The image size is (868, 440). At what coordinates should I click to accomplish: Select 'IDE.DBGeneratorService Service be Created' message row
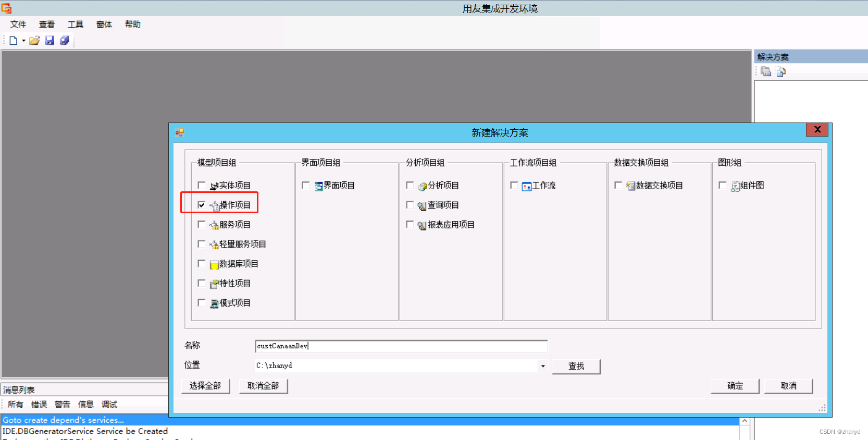point(370,431)
